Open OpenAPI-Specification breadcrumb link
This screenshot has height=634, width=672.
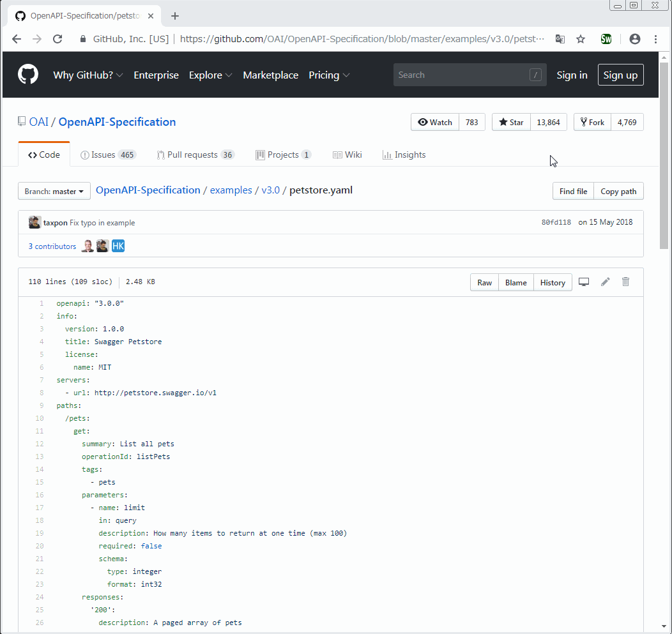click(x=148, y=190)
